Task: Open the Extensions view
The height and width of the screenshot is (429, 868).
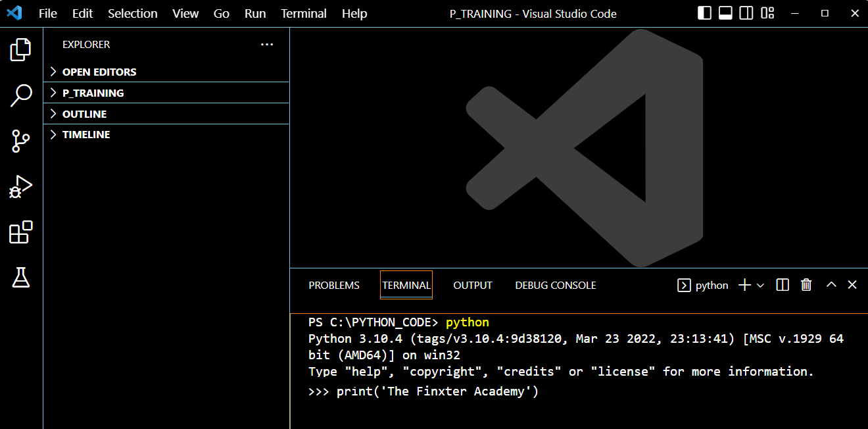Action: pyautogui.click(x=21, y=232)
